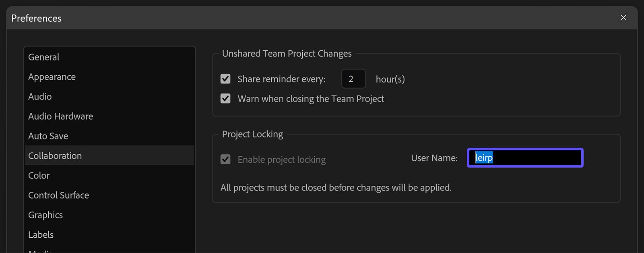Open the Appearance preferences section
This screenshot has height=253, width=644.
point(52,77)
